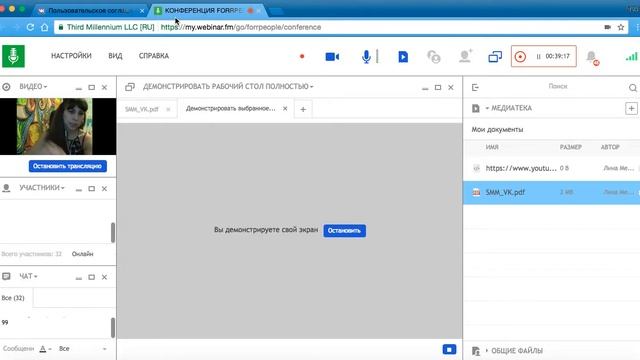Mute the microphone from top toolbar
This screenshot has width=640, height=360.
(x=366, y=57)
